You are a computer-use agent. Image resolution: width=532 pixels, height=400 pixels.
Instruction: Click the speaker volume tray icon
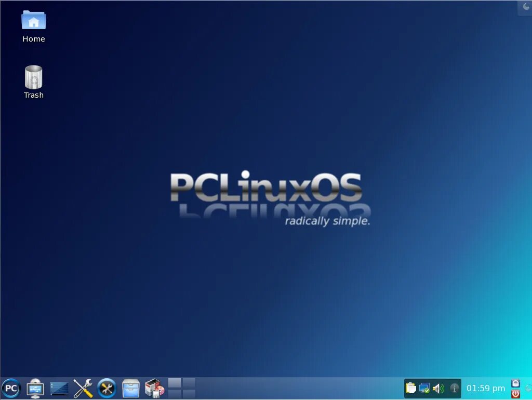click(438, 388)
